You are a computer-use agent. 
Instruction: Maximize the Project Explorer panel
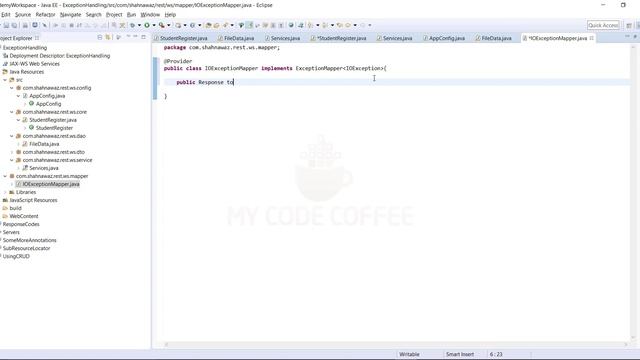(x=143, y=38)
